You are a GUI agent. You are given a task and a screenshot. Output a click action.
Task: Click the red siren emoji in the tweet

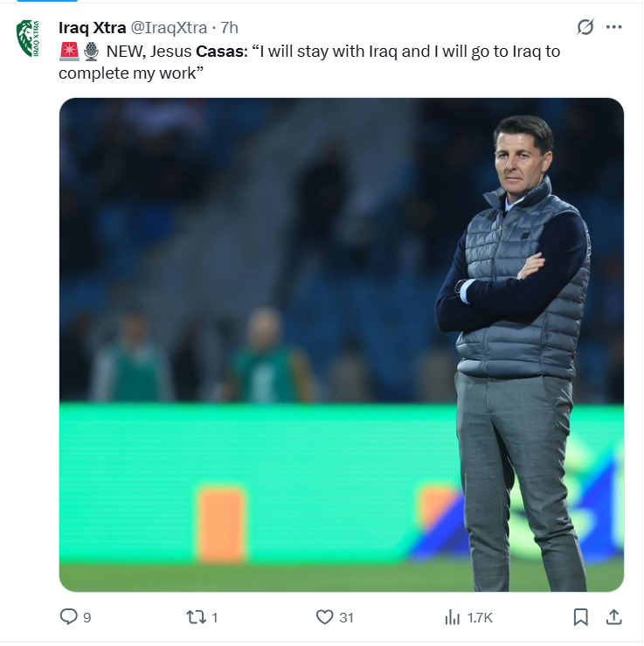tap(70, 52)
